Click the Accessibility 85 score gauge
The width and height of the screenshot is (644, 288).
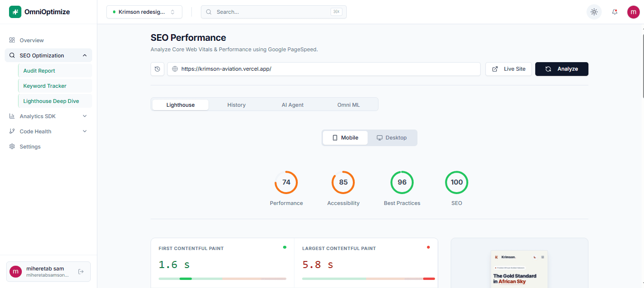click(x=343, y=182)
